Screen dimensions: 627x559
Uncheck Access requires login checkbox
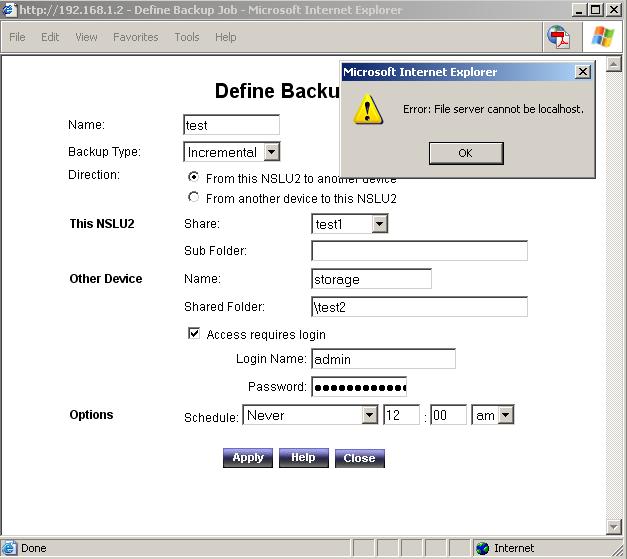(194, 333)
